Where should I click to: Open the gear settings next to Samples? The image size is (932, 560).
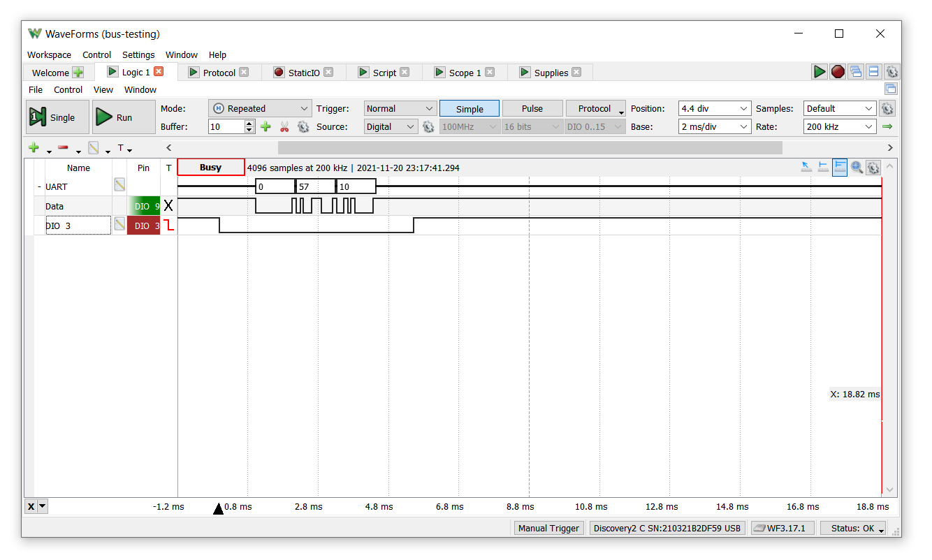(887, 109)
